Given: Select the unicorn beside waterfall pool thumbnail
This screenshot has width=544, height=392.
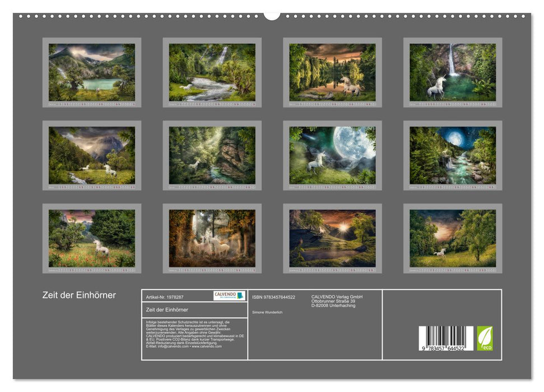Looking at the screenshot, I should tap(453, 72).
